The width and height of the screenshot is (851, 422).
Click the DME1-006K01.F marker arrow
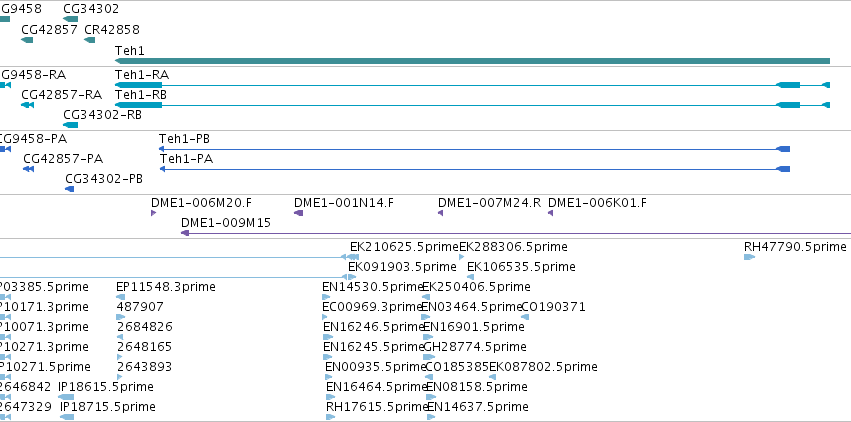[x=550, y=213]
